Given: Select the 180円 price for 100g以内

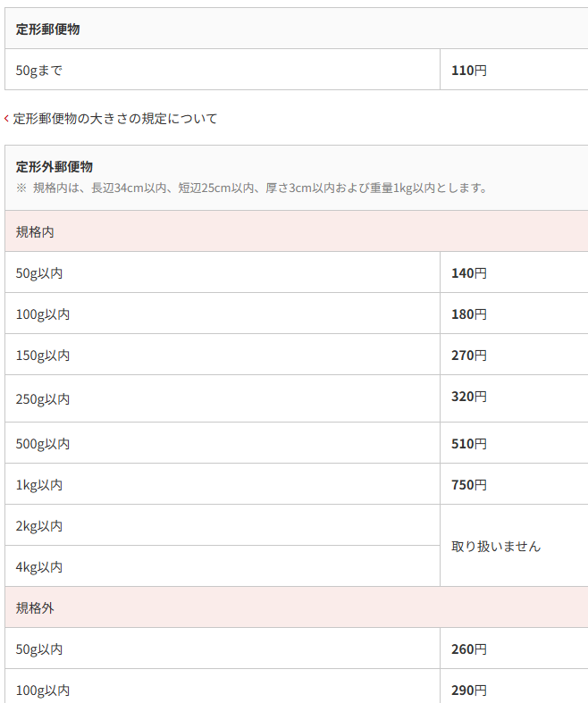Looking at the screenshot, I should click(469, 314).
